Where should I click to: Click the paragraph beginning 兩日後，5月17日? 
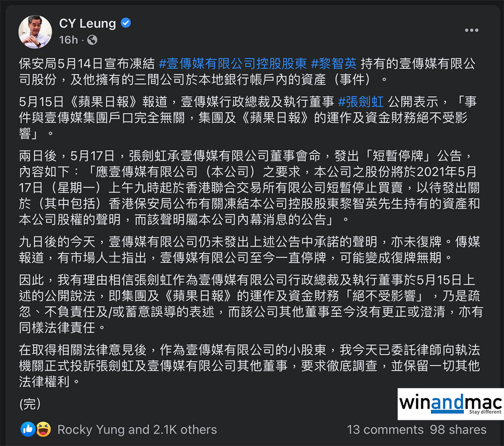249,187
